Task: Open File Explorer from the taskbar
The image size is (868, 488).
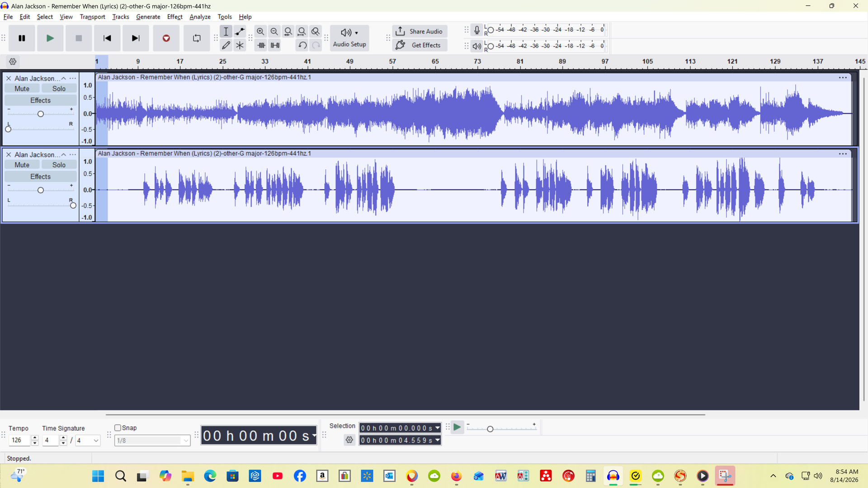Action: point(188,476)
